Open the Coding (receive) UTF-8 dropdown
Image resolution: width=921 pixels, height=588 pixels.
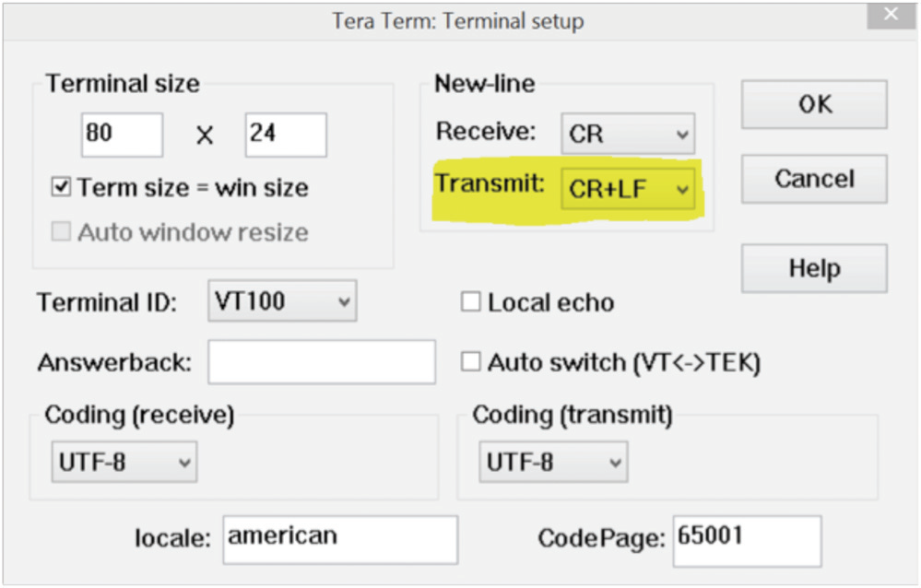pos(124,463)
